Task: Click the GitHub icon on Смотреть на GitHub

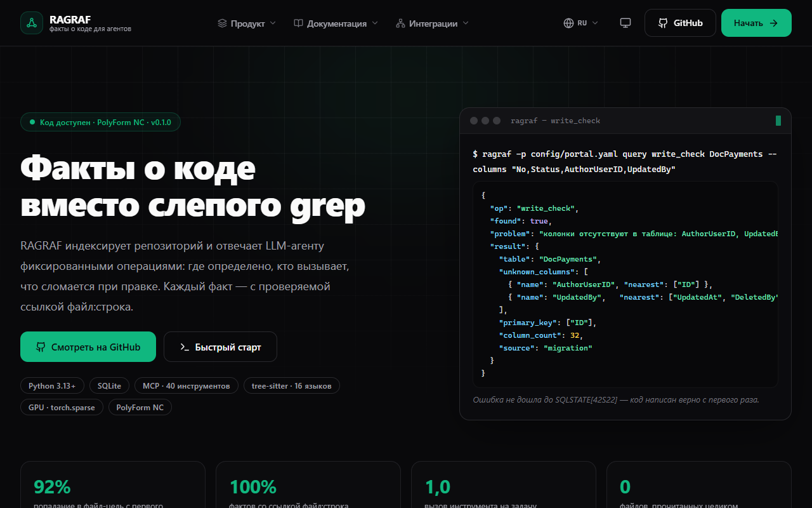Action: 41,347
